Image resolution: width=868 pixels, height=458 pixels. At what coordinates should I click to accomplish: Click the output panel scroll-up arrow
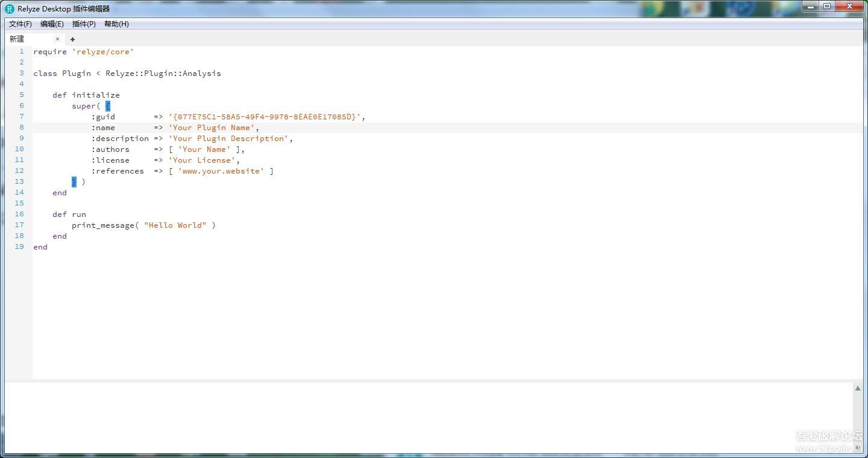click(858, 389)
